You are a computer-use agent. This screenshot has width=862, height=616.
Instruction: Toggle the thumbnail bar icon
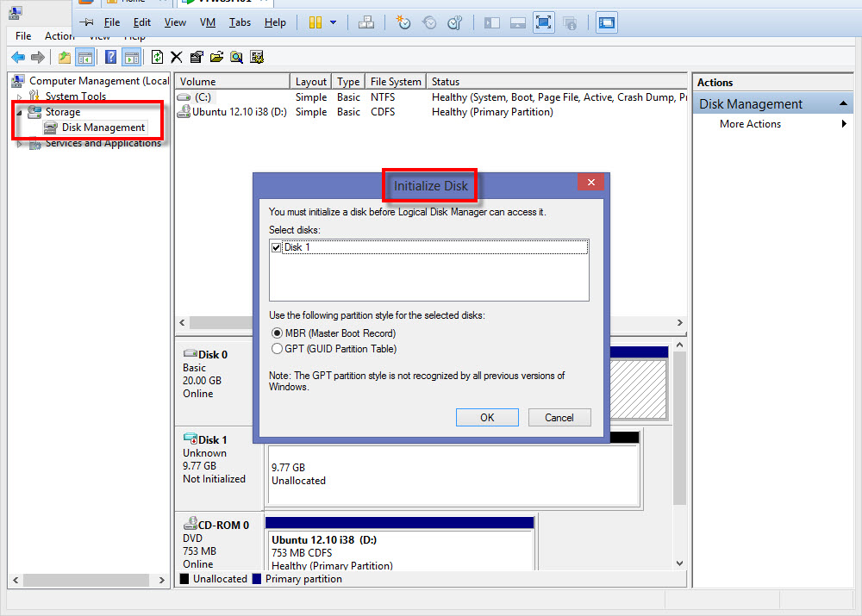tap(518, 22)
